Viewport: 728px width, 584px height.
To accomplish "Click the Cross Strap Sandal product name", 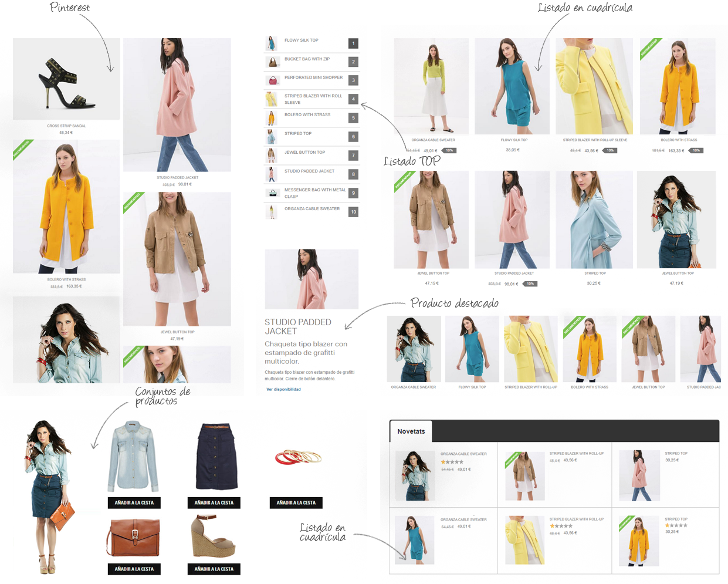I will pyautogui.click(x=66, y=126).
